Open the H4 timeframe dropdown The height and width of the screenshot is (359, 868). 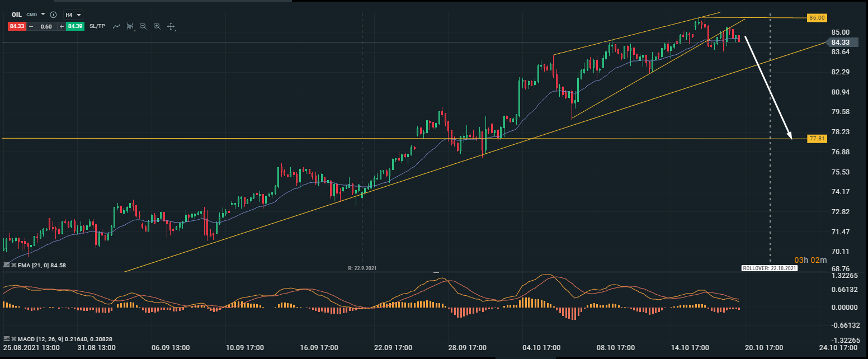point(73,15)
